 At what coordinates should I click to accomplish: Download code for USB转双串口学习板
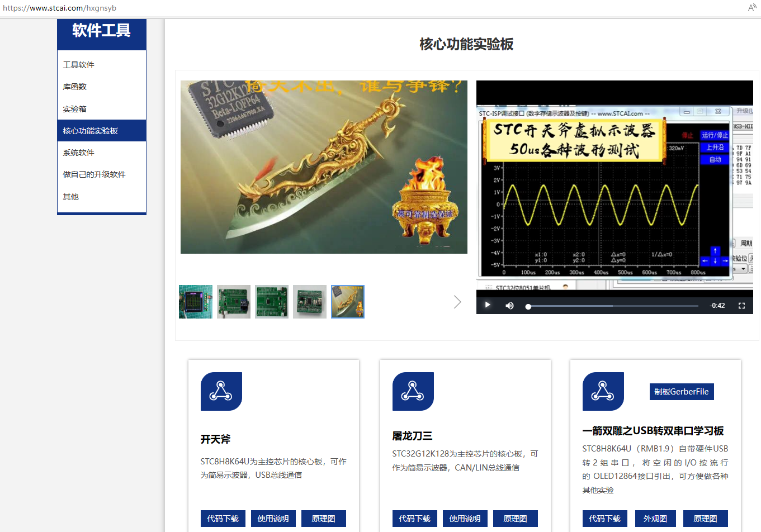[605, 519]
